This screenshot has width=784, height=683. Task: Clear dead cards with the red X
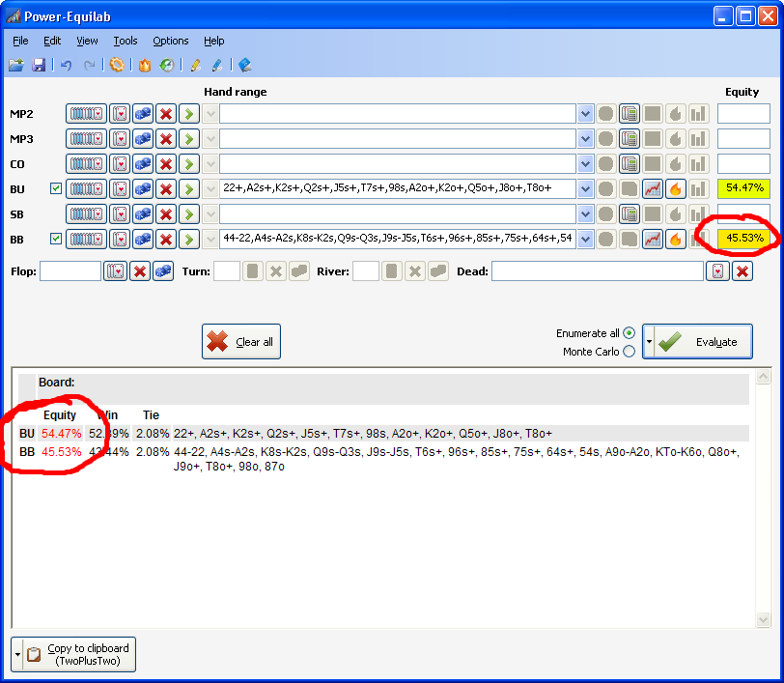(742, 271)
